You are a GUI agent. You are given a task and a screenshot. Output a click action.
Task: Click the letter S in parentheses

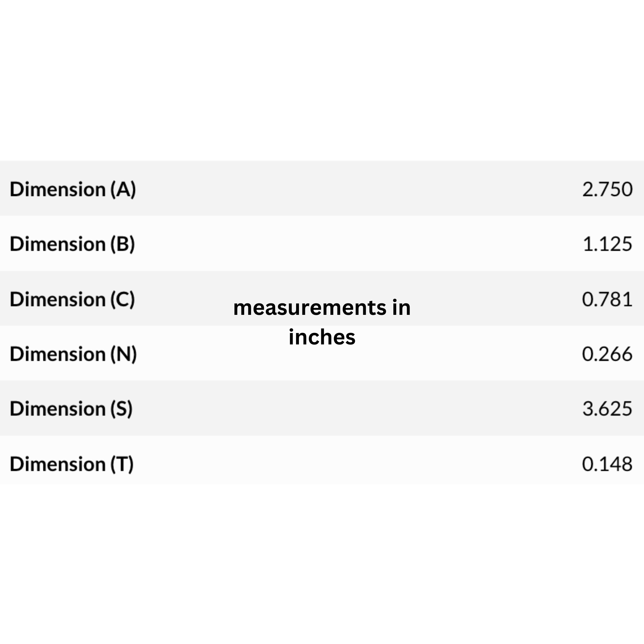tap(122, 409)
